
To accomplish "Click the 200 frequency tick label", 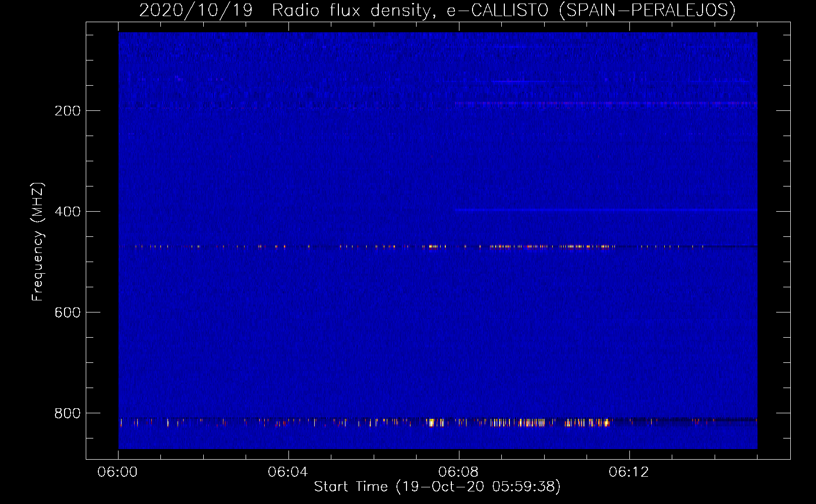I will [68, 111].
